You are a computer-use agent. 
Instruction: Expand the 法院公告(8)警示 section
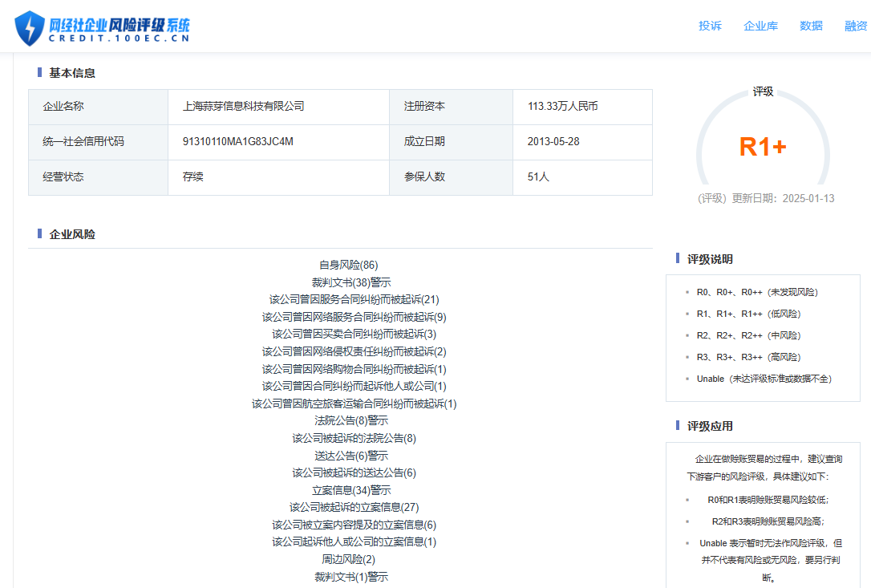351,420
